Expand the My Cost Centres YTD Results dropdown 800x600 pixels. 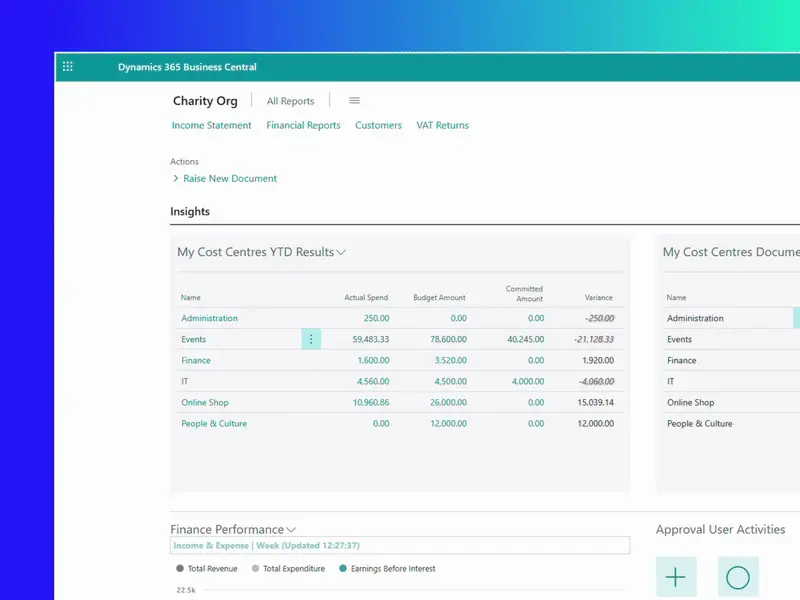[341, 253]
